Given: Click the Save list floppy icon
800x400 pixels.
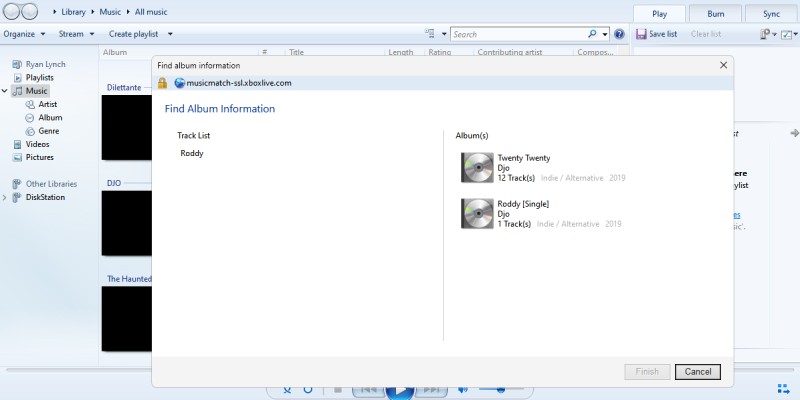Looking at the screenshot, I should [x=641, y=34].
